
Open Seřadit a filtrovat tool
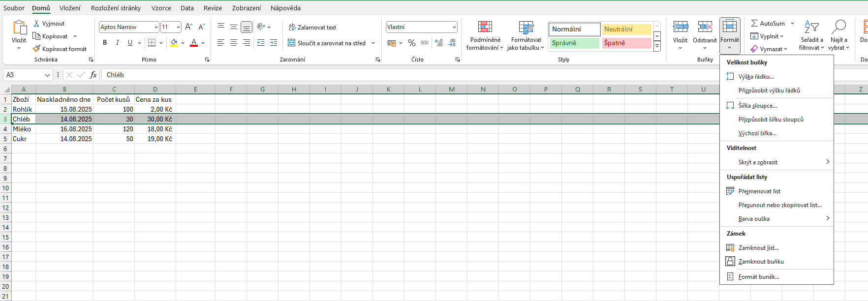click(x=811, y=35)
